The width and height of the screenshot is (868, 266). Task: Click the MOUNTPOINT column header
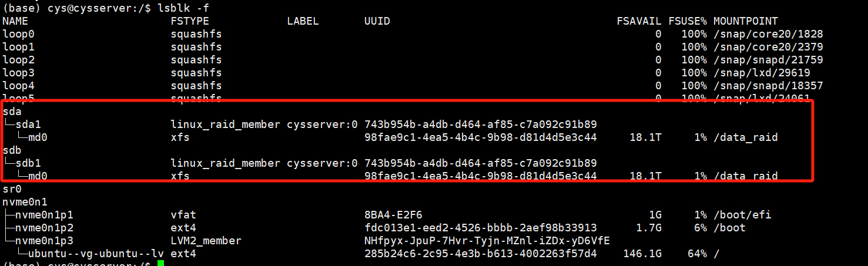coord(745,21)
